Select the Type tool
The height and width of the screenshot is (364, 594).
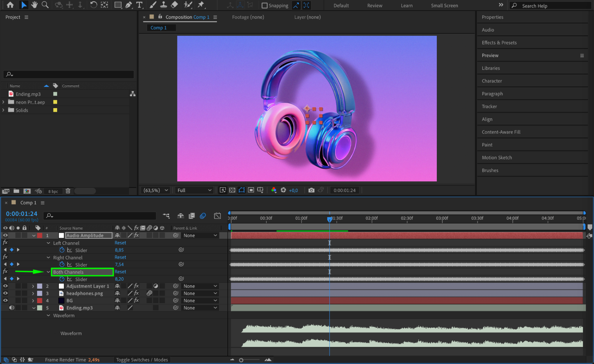(x=139, y=5)
